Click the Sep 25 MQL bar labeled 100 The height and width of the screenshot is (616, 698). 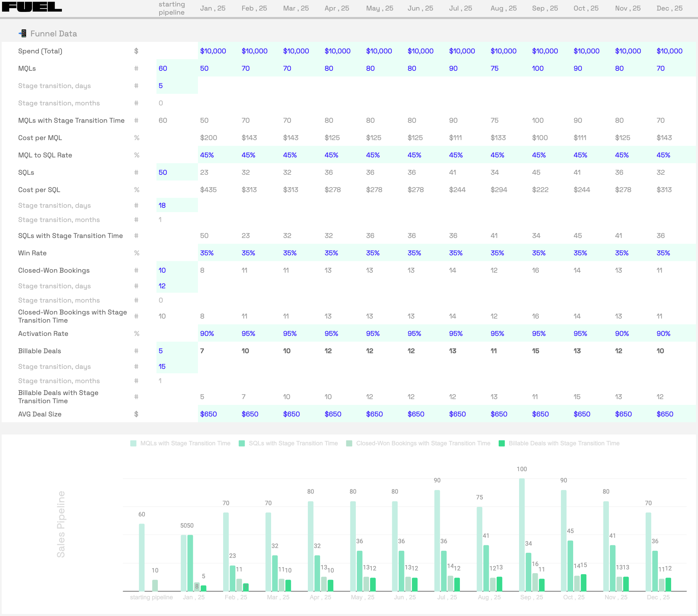(521, 534)
